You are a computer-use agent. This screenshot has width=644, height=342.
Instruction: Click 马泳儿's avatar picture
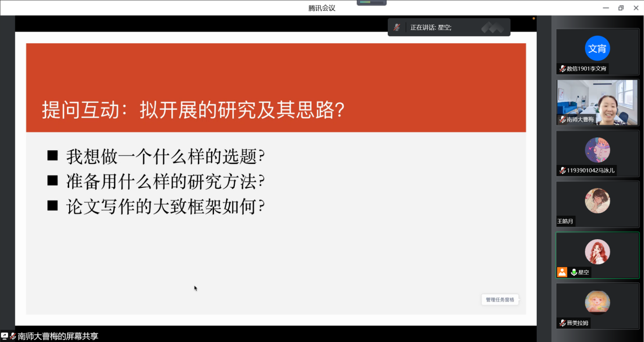tap(597, 150)
